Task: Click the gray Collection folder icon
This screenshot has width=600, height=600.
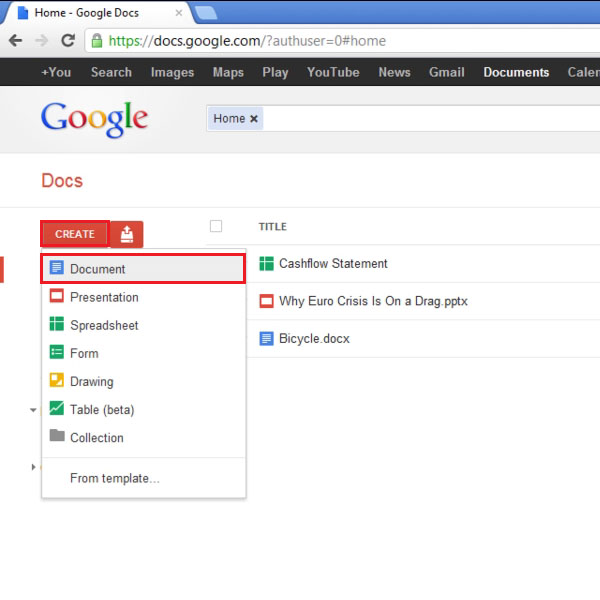Action: 57,435
